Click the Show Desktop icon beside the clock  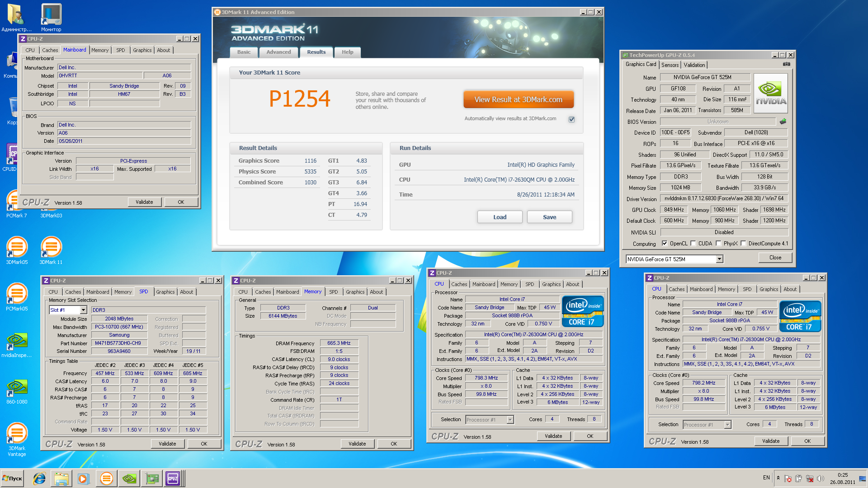(862, 479)
